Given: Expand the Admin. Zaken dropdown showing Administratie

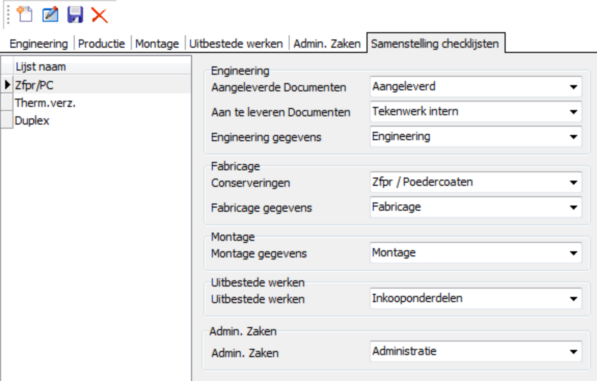Looking at the screenshot, I should pos(476,351).
